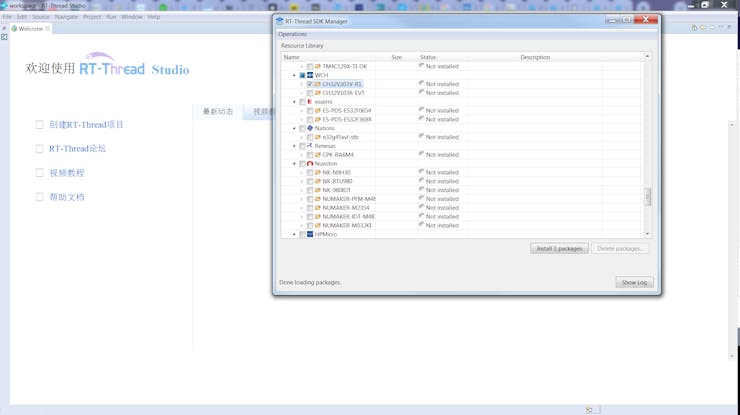The height and width of the screenshot is (415, 740).
Task: Collapse the essemi tree group
Action: [x=294, y=102]
